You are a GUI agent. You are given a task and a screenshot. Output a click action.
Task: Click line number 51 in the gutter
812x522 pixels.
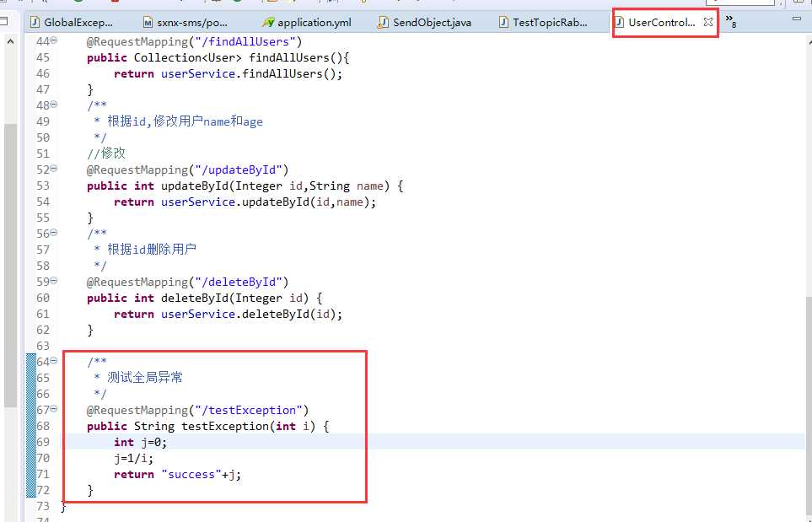tap(43, 153)
